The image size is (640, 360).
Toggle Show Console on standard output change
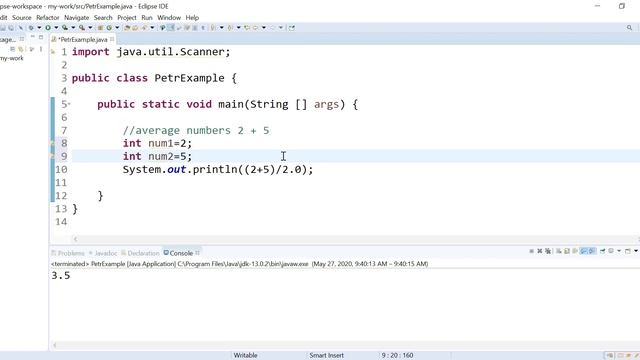coord(583,251)
